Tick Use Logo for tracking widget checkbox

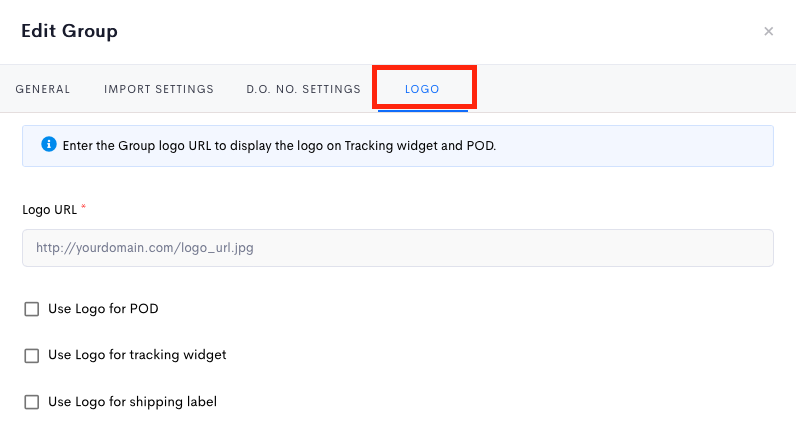click(x=31, y=355)
